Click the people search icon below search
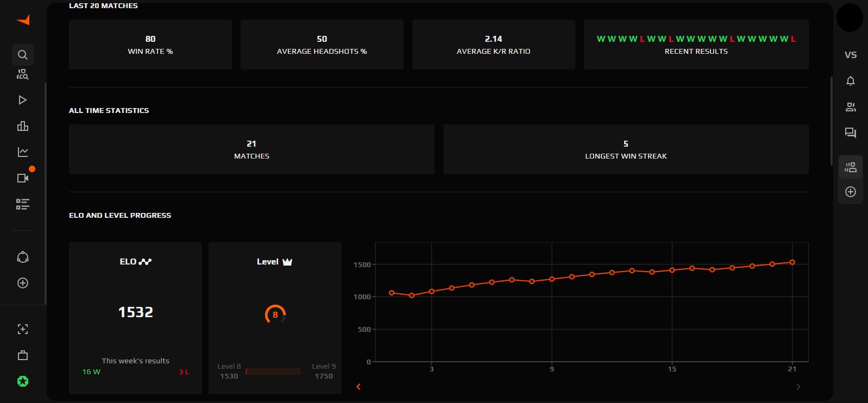Image resolution: width=868 pixels, height=403 pixels. (23, 74)
